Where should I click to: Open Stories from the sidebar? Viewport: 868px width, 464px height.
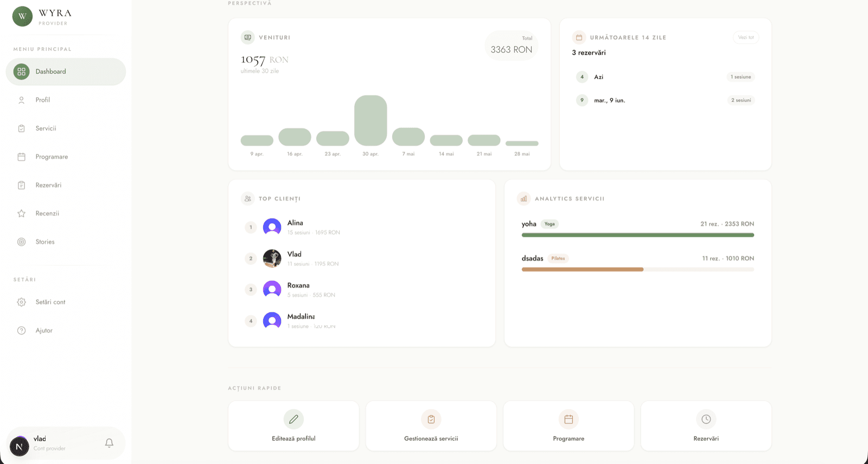pyautogui.click(x=66, y=242)
